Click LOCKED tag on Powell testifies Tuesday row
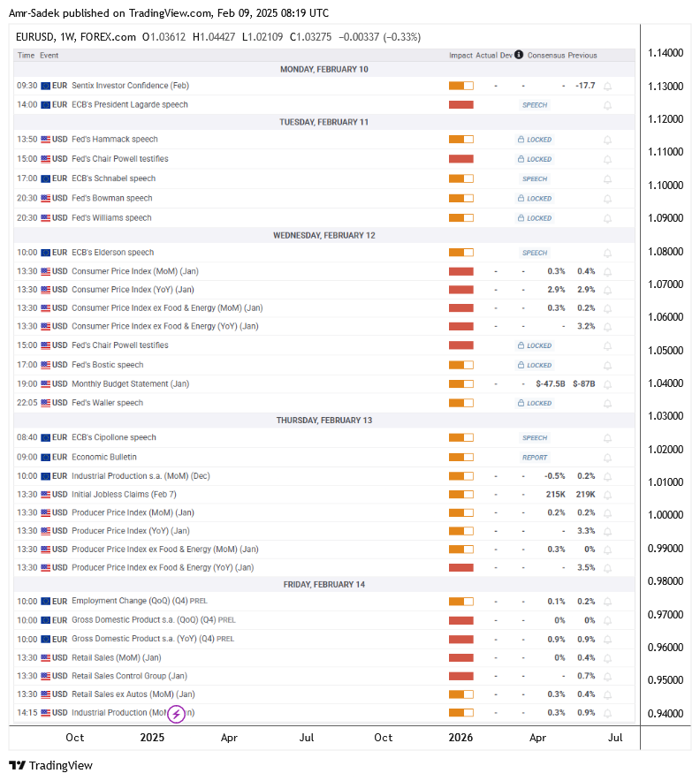Viewport: 700px width, 781px height. tap(535, 159)
